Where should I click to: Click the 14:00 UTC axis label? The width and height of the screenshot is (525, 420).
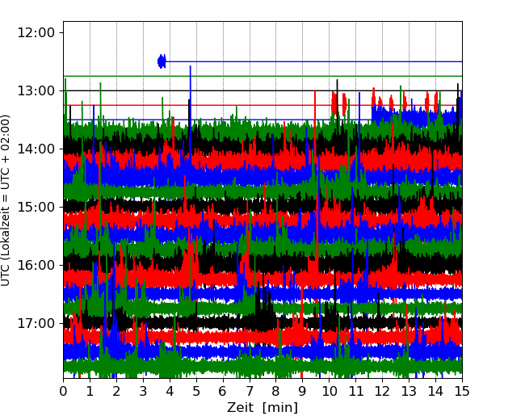[36, 149]
